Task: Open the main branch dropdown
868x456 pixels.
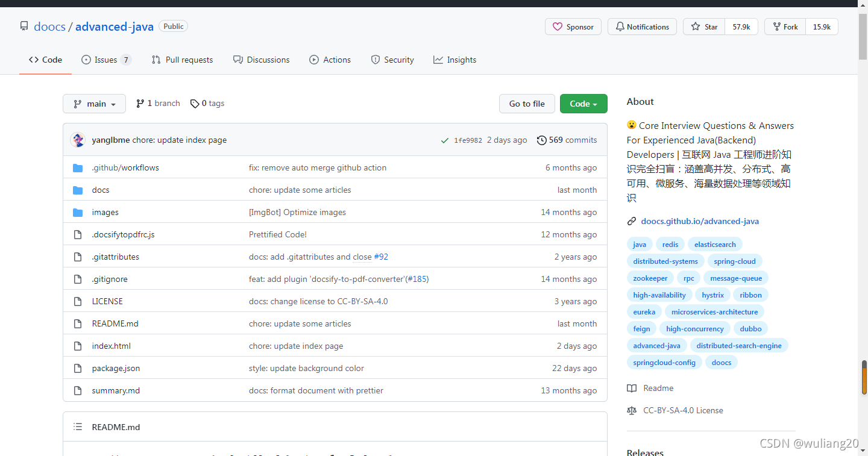Action: pyautogui.click(x=94, y=104)
